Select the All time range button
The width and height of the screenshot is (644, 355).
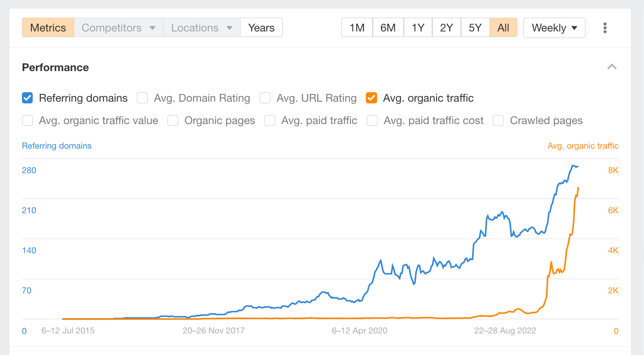503,28
